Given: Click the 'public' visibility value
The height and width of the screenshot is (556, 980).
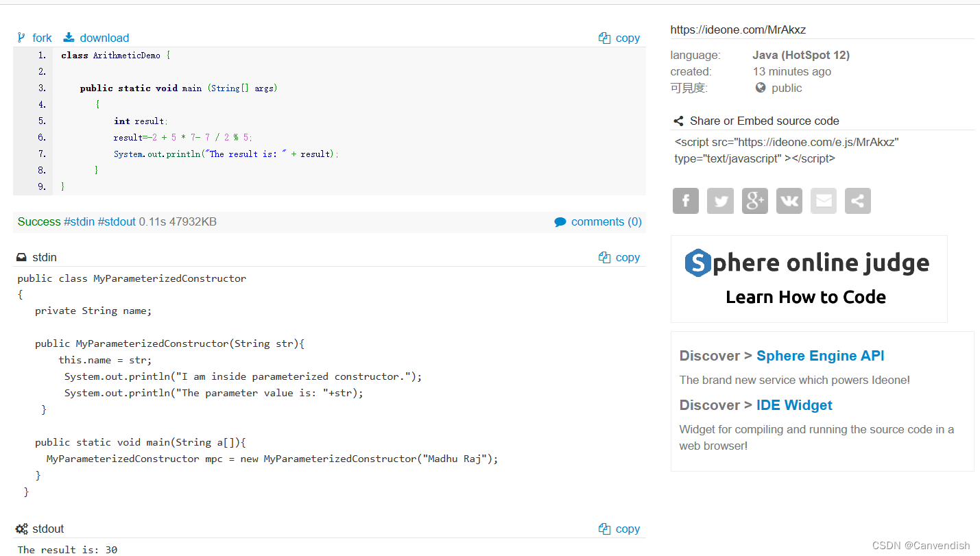Looking at the screenshot, I should pos(787,88).
